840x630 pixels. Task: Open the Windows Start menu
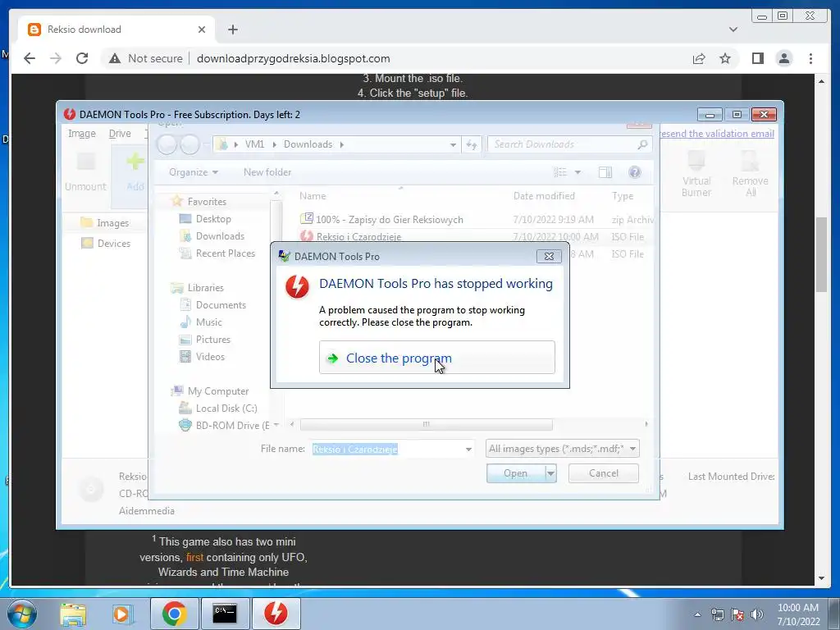[x=22, y=614]
